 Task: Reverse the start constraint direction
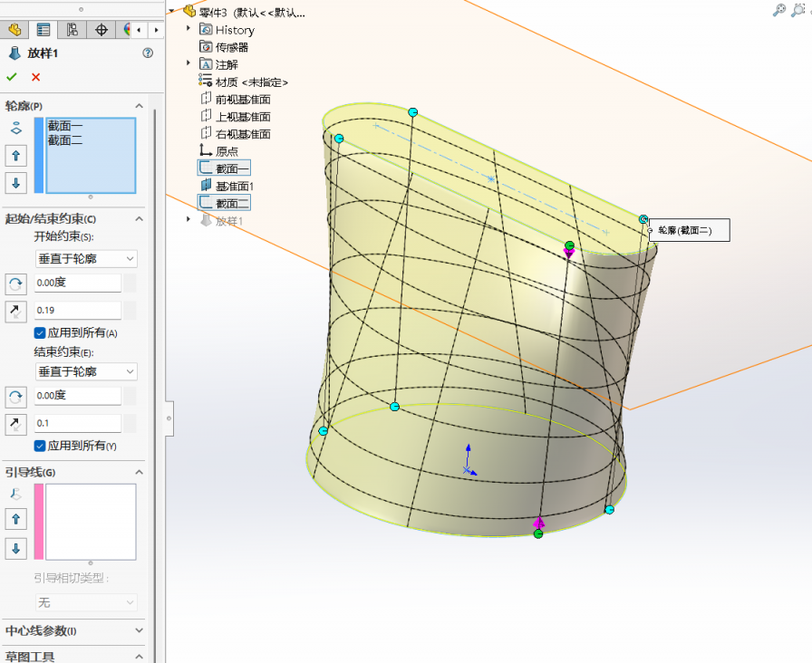point(16,283)
